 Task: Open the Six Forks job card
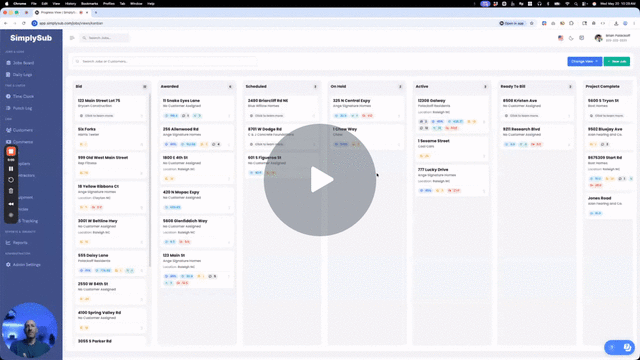pos(110,137)
